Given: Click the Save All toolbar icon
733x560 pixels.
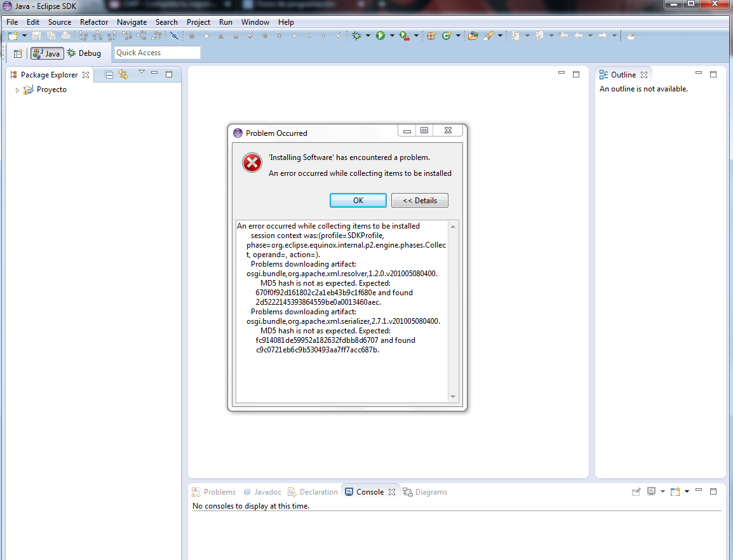Looking at the screenshot, I should (x=51, y=36).
